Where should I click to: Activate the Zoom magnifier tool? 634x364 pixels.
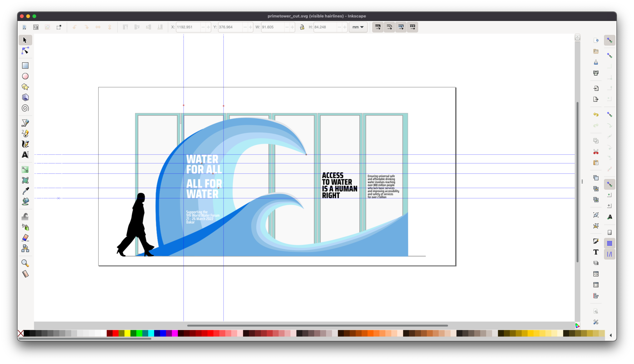pyautogui.click(x=25, y=263)
